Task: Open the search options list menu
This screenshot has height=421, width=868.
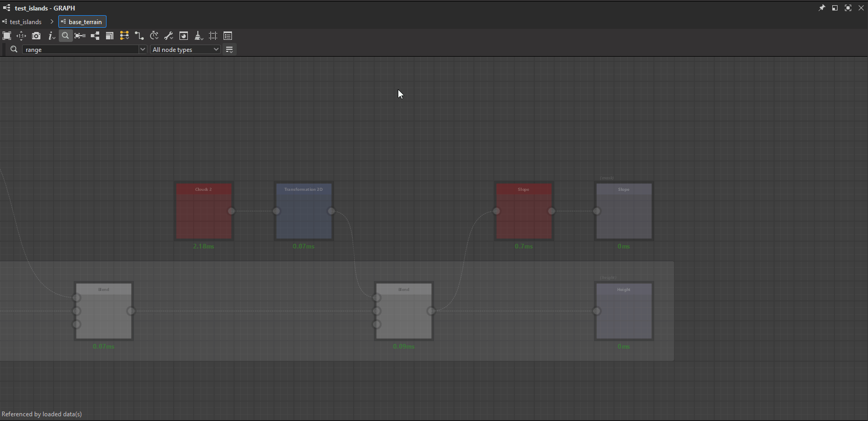Action: [229, 49]
